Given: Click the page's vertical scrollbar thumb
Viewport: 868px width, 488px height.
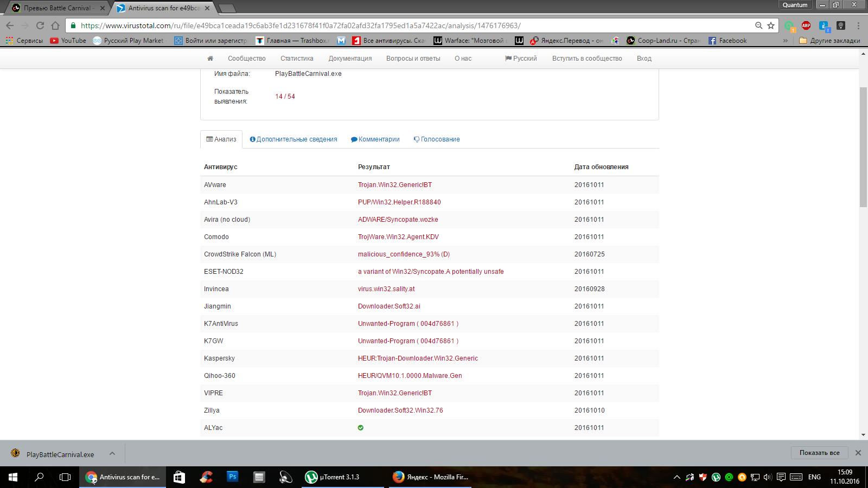Looking at the screenshot, I should point(863,146).
